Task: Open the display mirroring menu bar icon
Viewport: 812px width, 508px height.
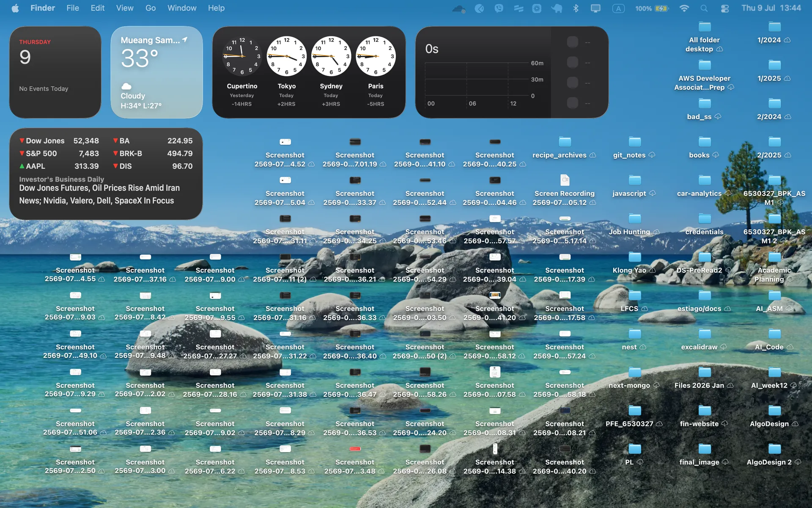Action: coord(595,8)
